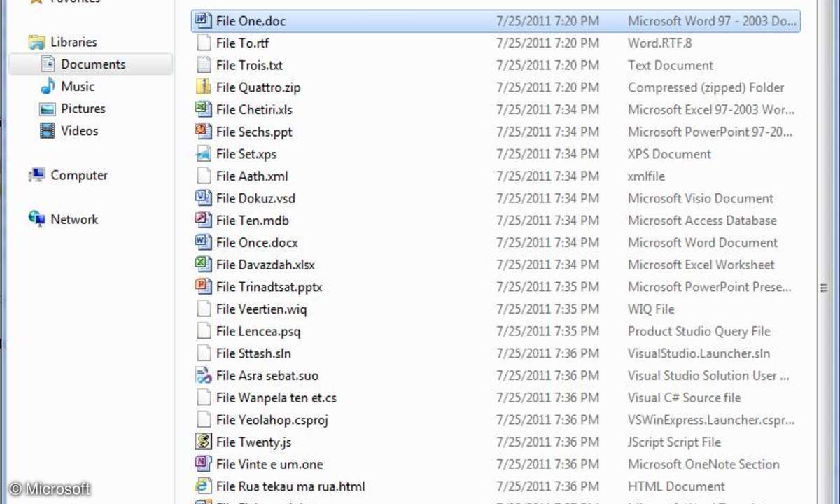Click the Word icon of File One.doc
The height and width of the screenshot is (504, 840).
(203, 20)
